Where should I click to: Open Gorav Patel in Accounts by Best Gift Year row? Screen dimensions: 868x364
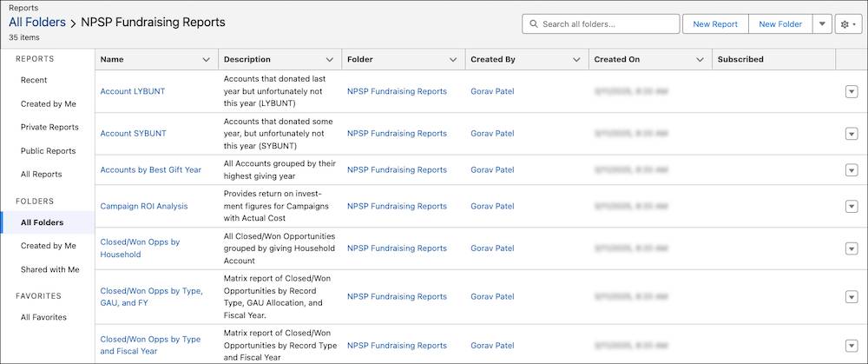click(492, 170)
